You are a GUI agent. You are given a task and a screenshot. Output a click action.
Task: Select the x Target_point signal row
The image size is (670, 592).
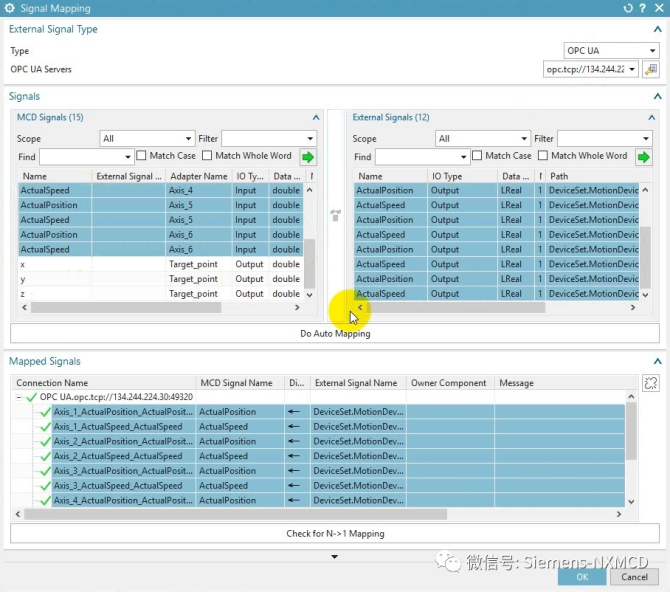pos(161,264)
